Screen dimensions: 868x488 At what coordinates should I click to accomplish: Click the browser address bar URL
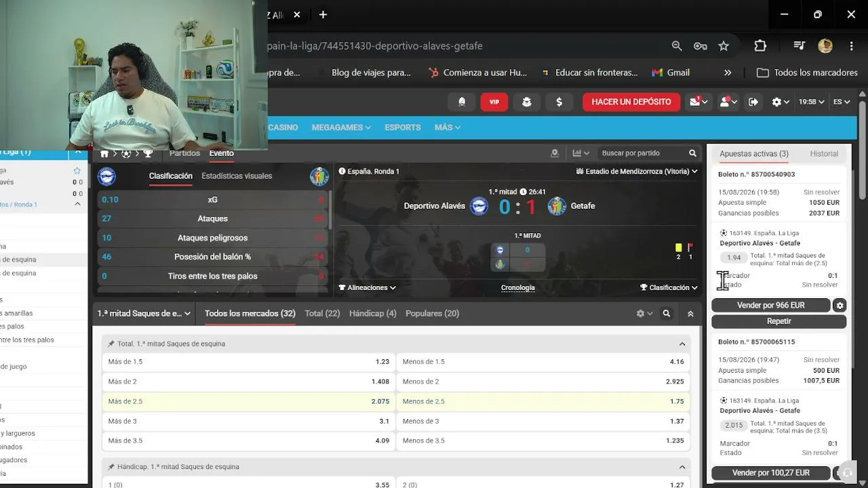click(x=375, y=46)
